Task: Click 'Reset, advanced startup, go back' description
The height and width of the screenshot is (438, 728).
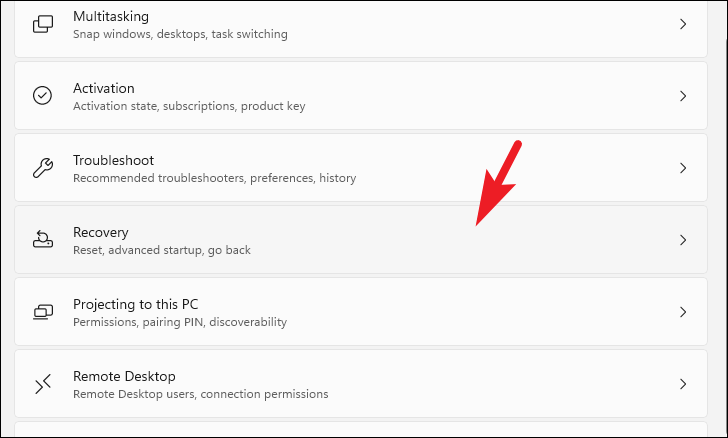Action: tap(162, 250)
